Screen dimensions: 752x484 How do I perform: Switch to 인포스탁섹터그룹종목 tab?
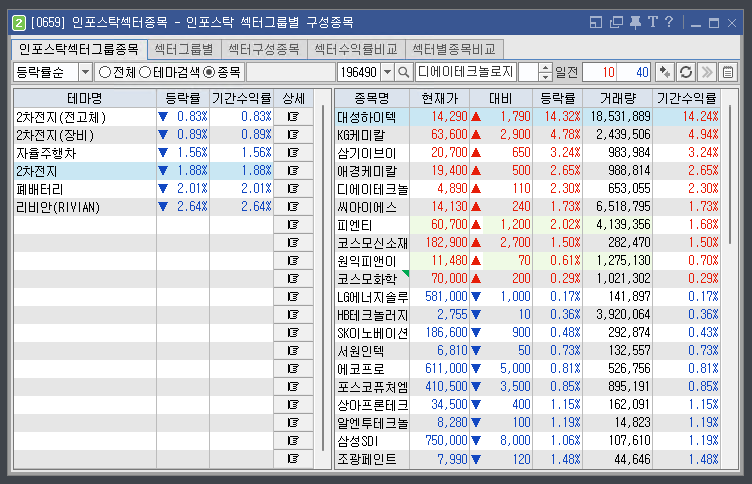point(79,49)
